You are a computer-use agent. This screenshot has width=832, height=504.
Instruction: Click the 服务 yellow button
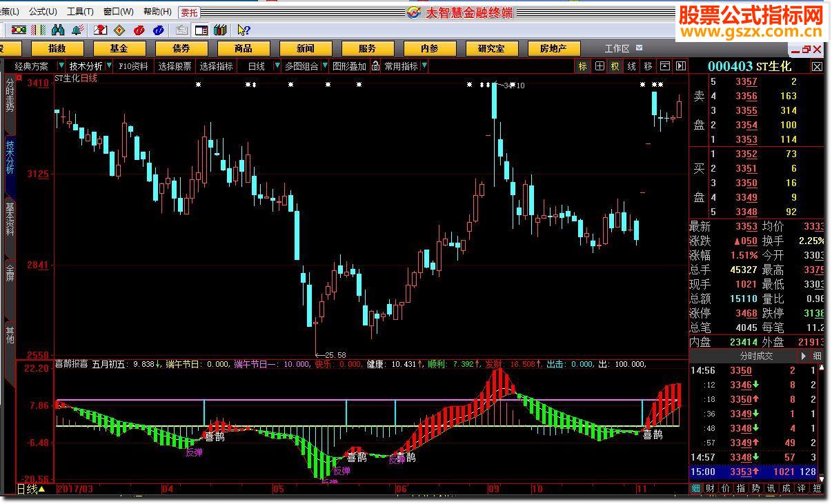[x=368, y=48]
